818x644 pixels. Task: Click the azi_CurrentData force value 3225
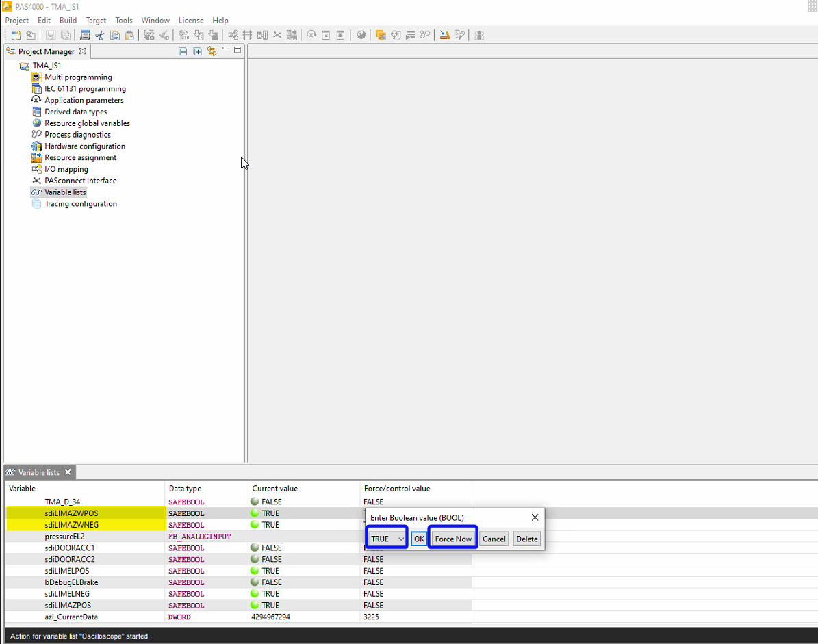coord(372,617)
